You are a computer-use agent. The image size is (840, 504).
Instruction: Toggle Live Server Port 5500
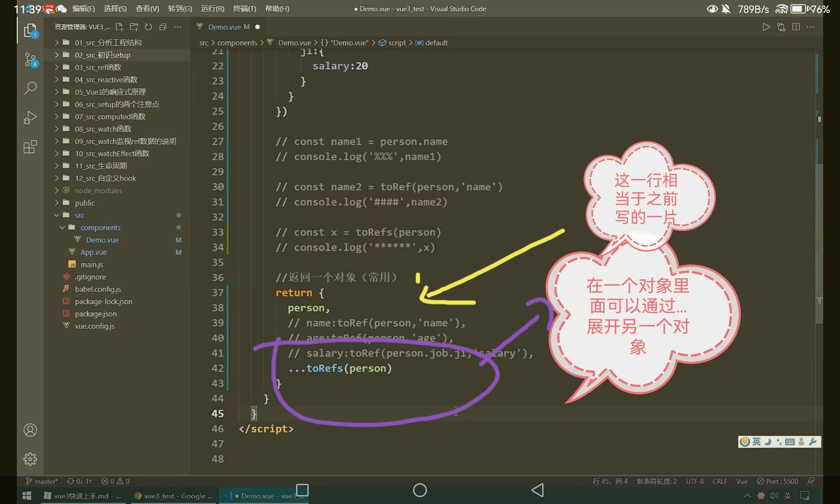[x=777, y=481]
